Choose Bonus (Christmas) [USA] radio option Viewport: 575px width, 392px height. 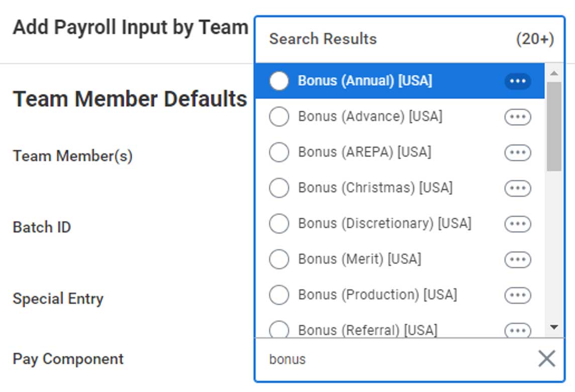[279, 188]
